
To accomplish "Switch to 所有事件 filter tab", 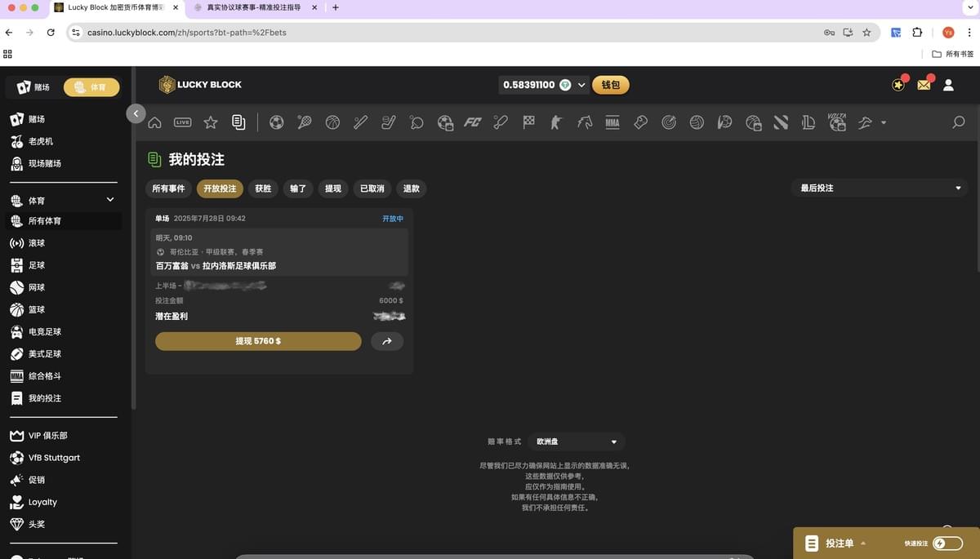I will [168, 189].
